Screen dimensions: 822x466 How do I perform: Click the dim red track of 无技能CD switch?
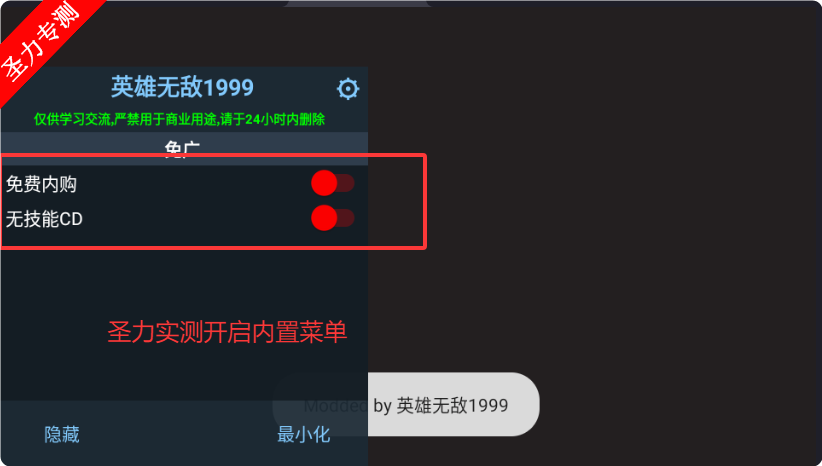point(346,218)
